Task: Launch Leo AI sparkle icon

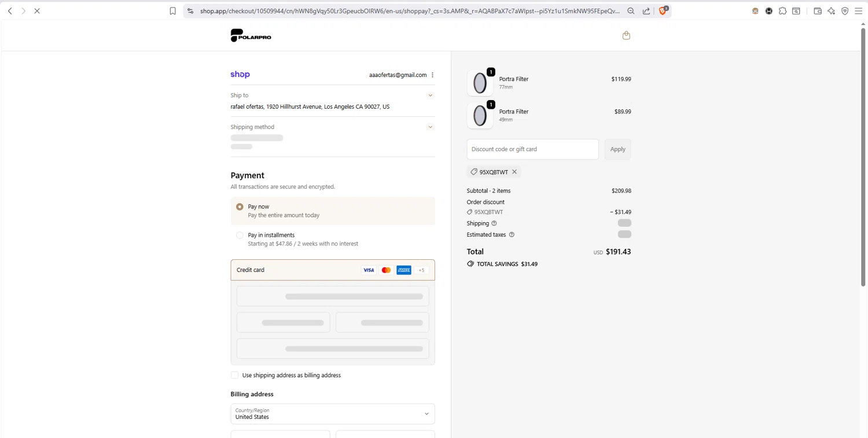Action: pos(832,11)
